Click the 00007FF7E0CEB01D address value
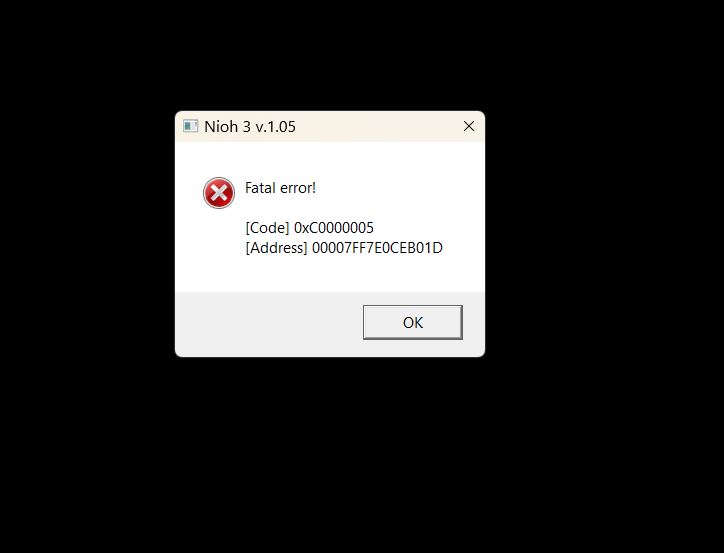 (x=377, y=248)
